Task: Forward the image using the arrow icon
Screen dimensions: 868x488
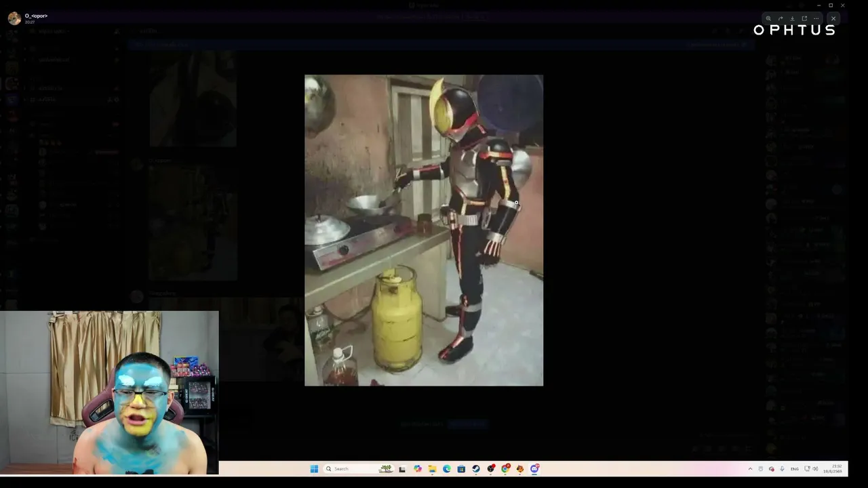Action: pyautogui.click(x=781, y=18)
